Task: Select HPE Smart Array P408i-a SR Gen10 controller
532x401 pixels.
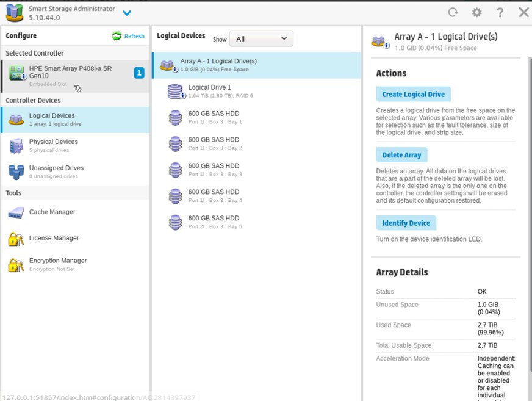Action: 75,76
